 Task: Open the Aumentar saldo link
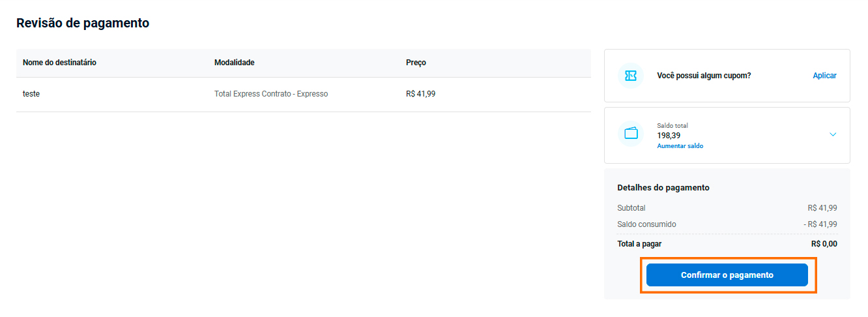point(680,146)
